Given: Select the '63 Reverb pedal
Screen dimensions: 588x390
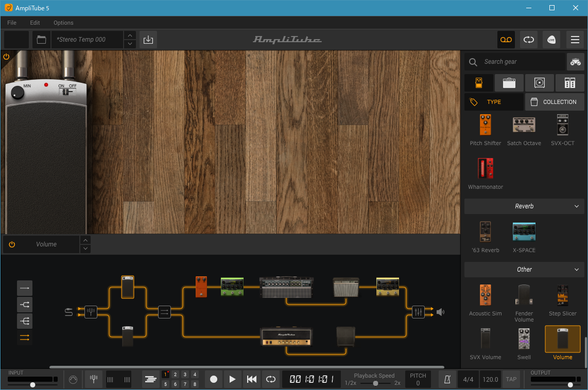Looking at the screenshot, I should coord(485,237).
